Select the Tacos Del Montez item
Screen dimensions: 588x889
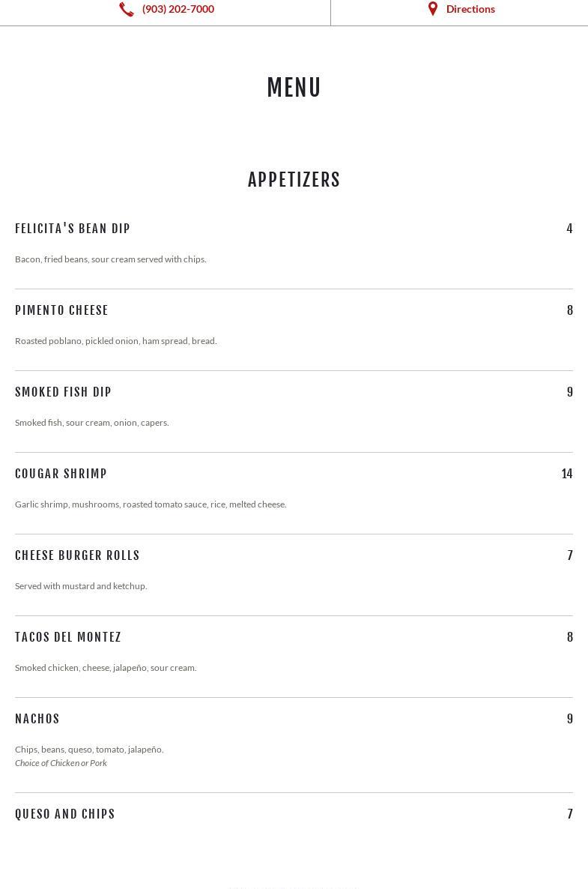pos(68,637)
